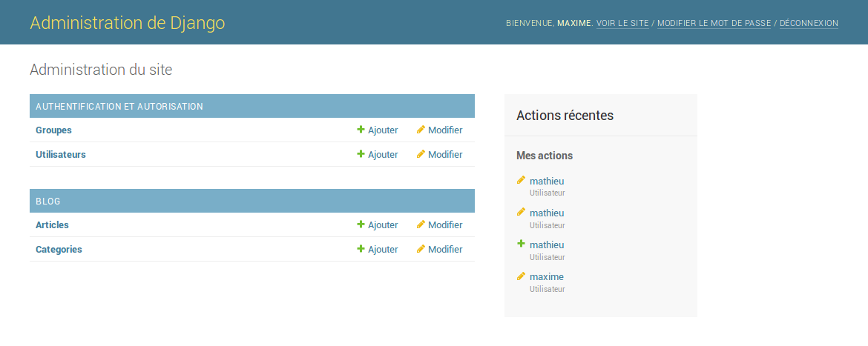Viewport: 868px width, 346px height.
Task: Open the Blog section header
Action: (x=48, y=202)
